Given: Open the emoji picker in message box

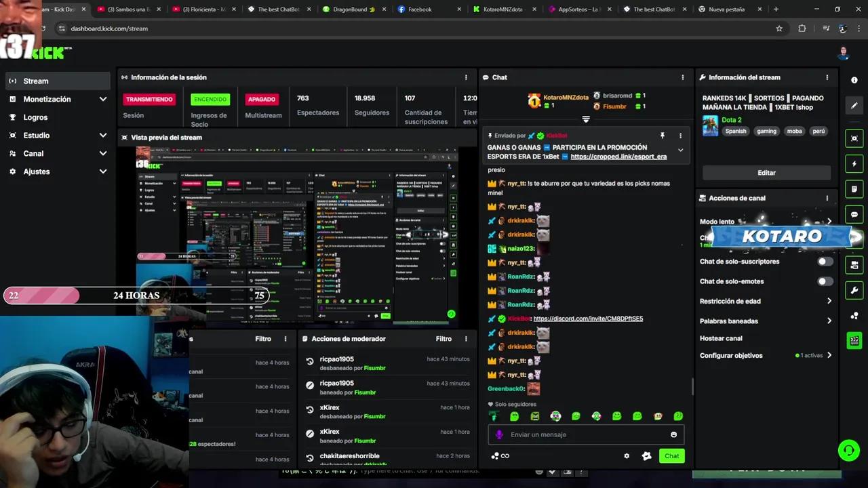Looking at the screenshot, I should tap(673, 434).
